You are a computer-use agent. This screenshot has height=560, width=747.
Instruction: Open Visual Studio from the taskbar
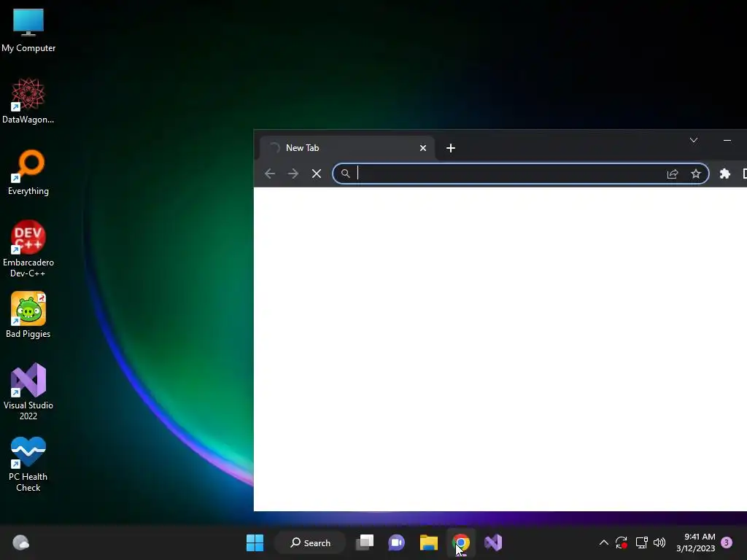pyautogui.click(x=493, y=542)
